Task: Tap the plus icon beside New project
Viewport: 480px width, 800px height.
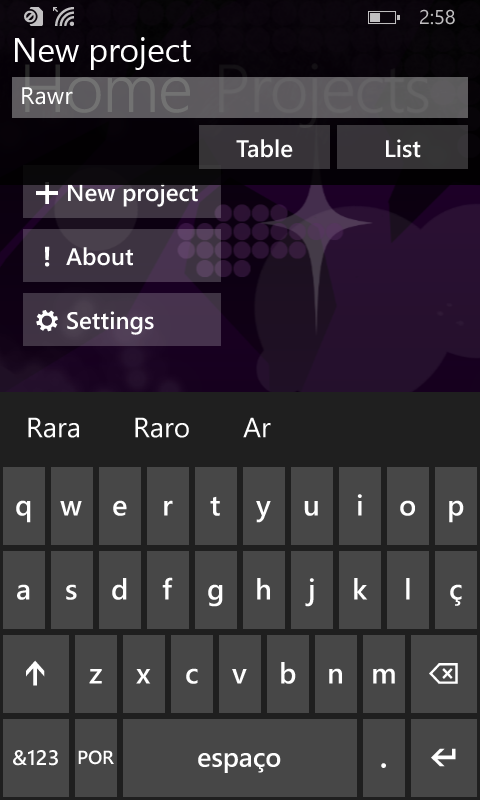Action: click(46, 194)
